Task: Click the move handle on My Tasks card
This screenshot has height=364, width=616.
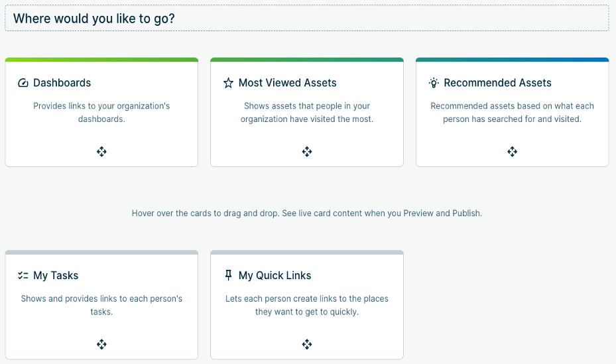Action: pos(101,344)
